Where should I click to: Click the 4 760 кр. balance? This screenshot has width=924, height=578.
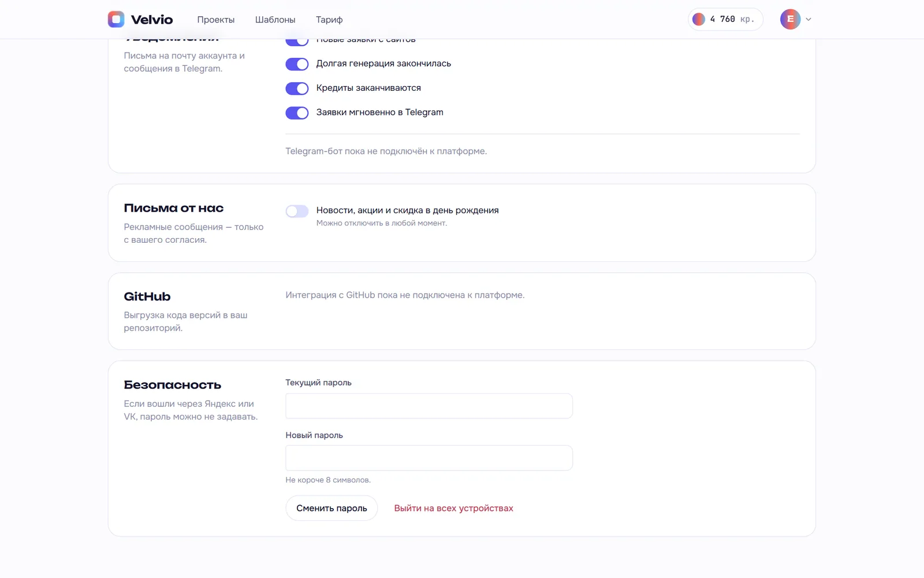coord(725,19)
